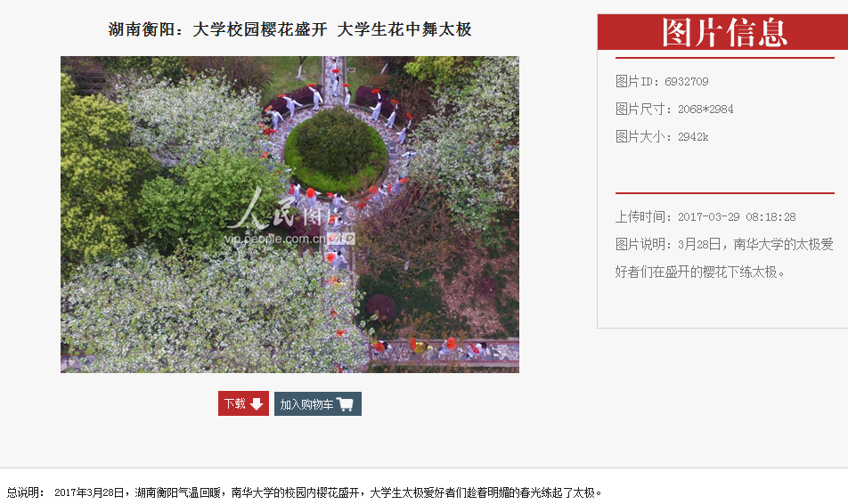Click the title 湖南衡阳：大学校园樱花盛开 大学生花中舞太极
The height and width of the screenshot is (504, 848).
click(x=289, y=29)
